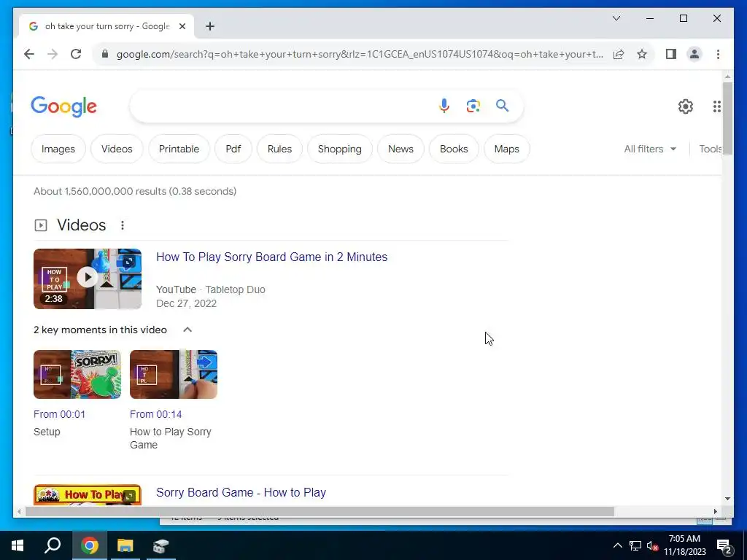Close the 'oh take your turn sorry' tab

[182, 26]
